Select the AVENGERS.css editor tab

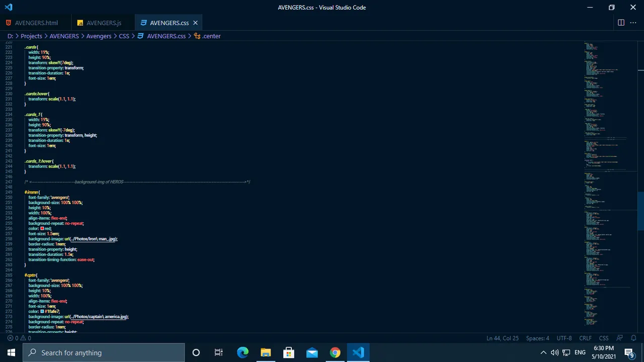[169, 23]
